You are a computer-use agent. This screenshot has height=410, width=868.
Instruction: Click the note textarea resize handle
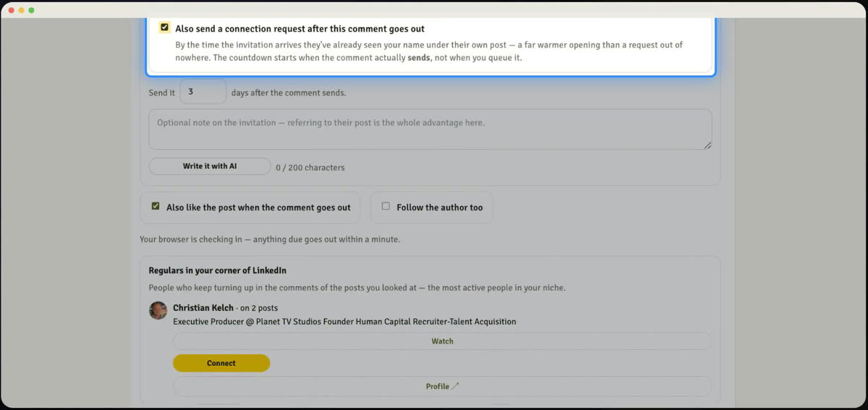(x=707, y=145)
